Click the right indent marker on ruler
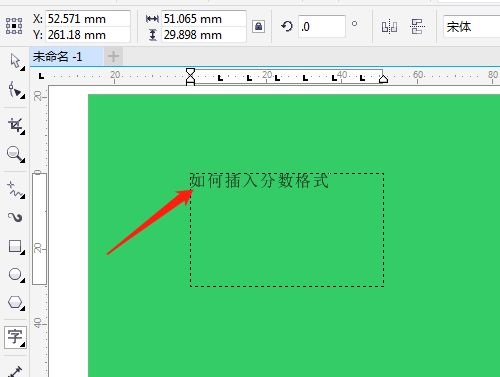 point(383,79)
